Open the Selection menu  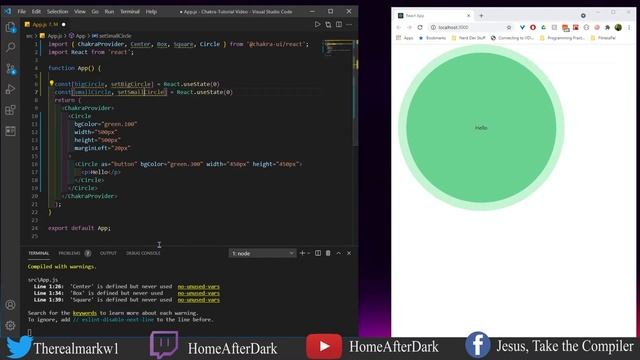click(x=57, y=11)
